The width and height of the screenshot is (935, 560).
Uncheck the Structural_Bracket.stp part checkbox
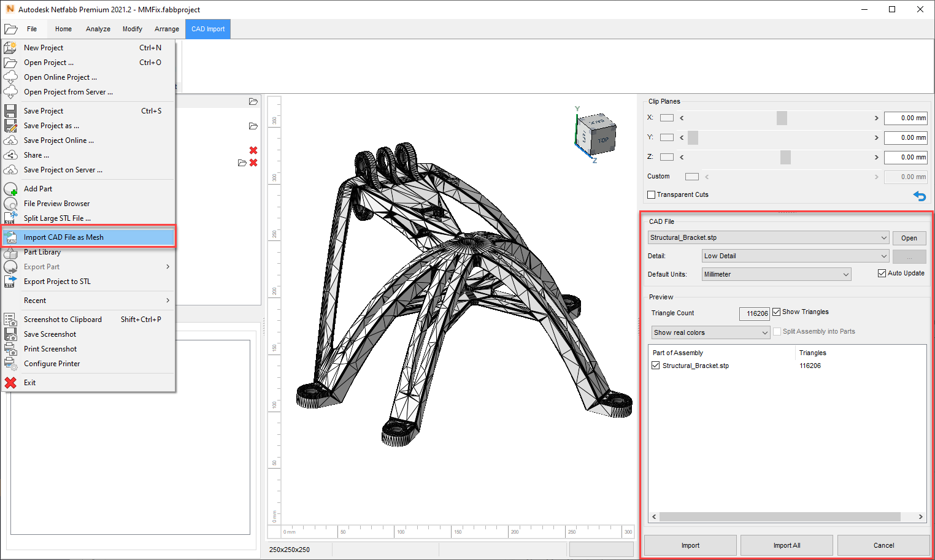(x=656, y=366)
